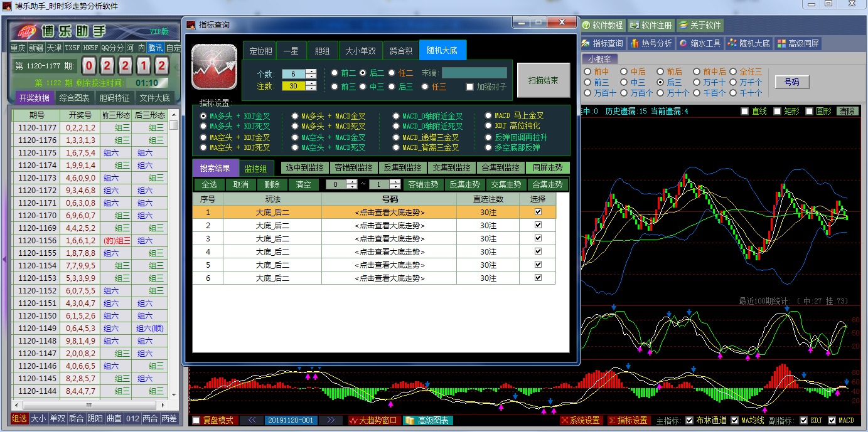Open the 大趋势窗口 trend window
The image size is (868, 432).
(x=373, y=420)
